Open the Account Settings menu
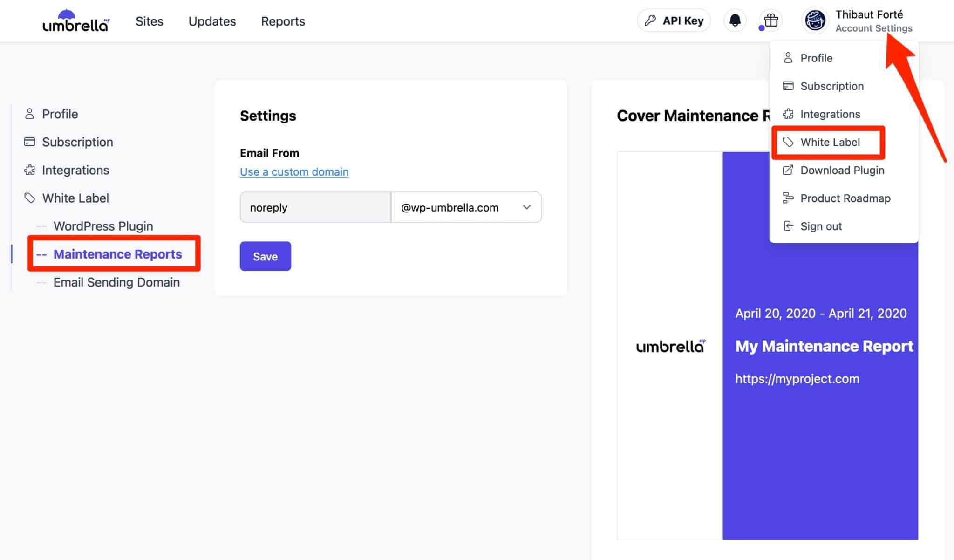The width and height of the screenshot is (954, 560). pyautogui.click(x=874, y=28)
